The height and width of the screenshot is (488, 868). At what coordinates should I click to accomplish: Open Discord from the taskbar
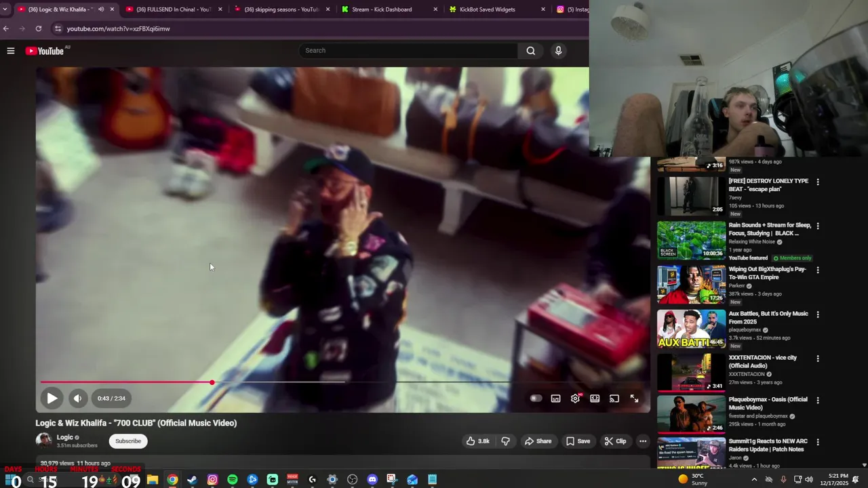(x=372, y=480)
